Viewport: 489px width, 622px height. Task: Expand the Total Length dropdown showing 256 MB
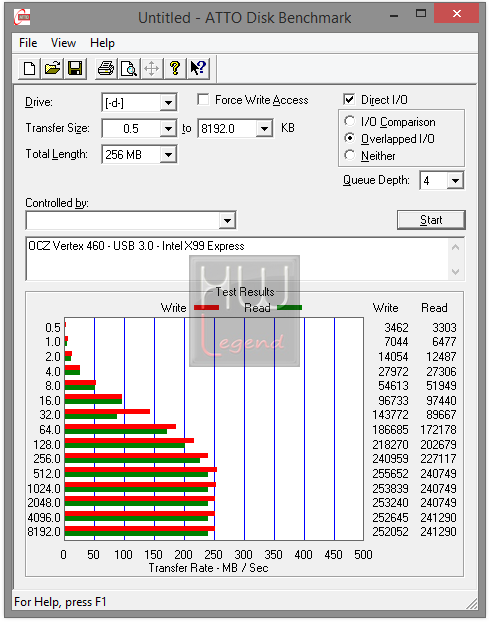click(x=168, y=154)
